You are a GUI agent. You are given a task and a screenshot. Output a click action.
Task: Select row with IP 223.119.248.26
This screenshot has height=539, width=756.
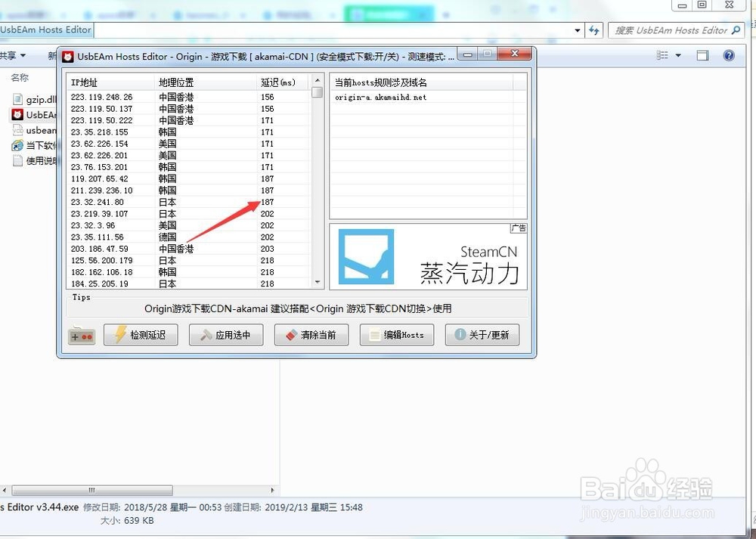(x=188, y=97)
